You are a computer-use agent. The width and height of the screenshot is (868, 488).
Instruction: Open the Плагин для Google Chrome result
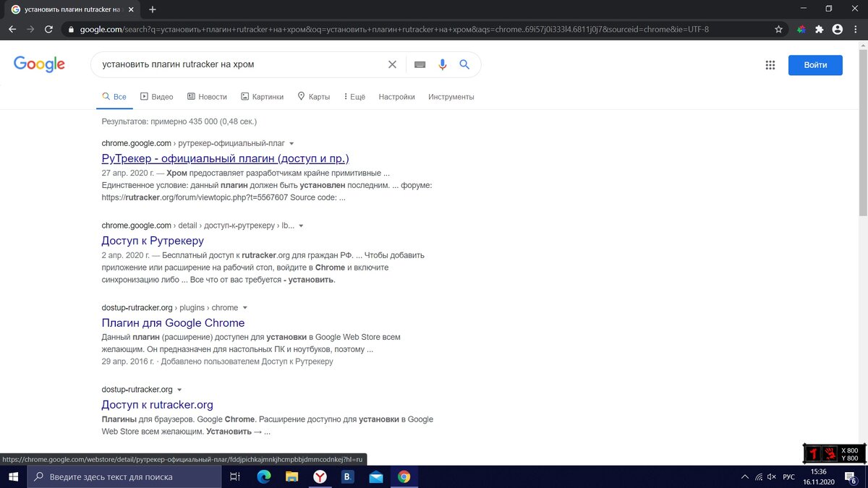[173, 322]
